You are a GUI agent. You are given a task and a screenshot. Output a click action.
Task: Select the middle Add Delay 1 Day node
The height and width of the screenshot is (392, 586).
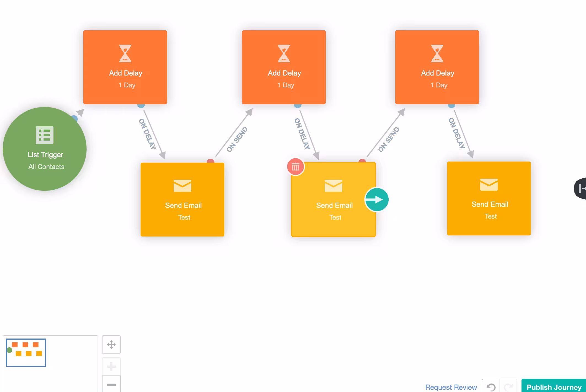pyautogui.click(x=284, y=67)
